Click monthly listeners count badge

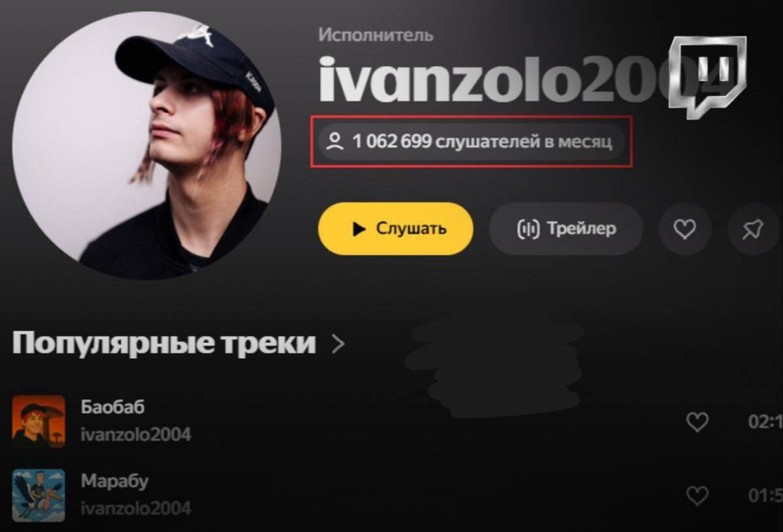(471, 142)
